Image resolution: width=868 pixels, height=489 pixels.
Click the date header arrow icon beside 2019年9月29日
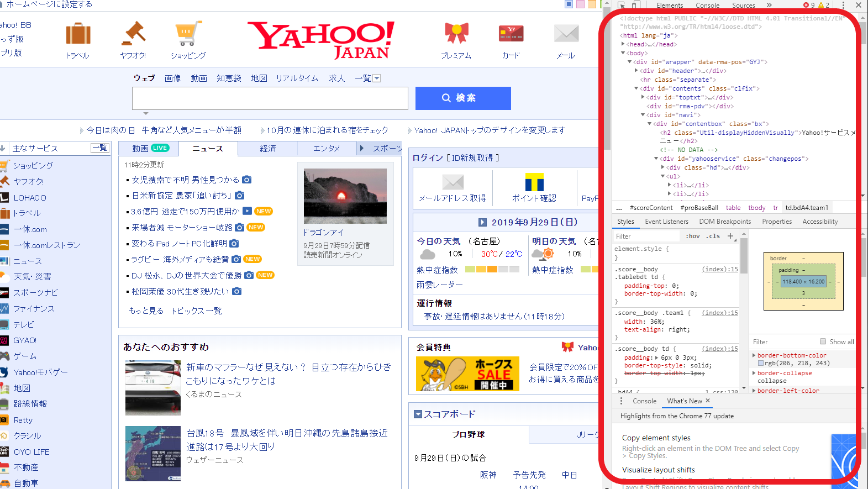tap(482, 222)
